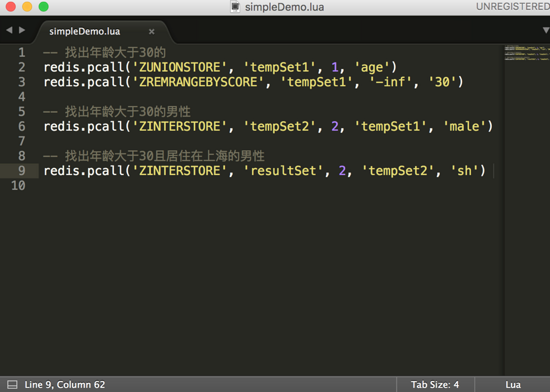
Task: Click the UNREGISTERED label
Action: click(x=513, y=7)
